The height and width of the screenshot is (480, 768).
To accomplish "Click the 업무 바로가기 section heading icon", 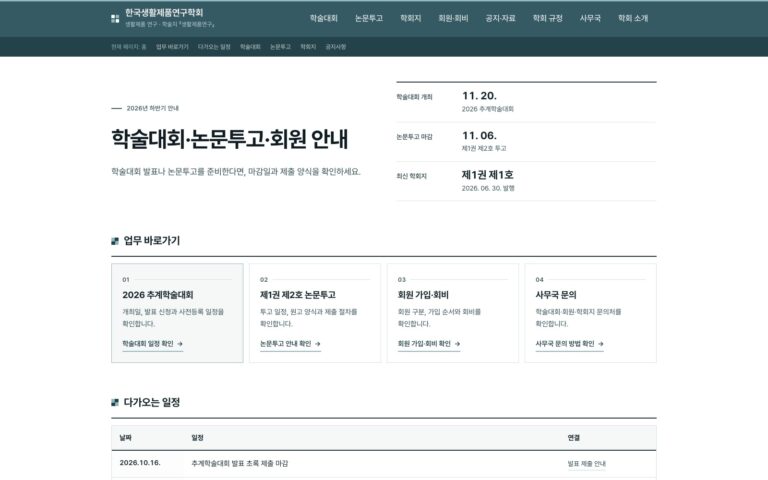I will (115, 241).
